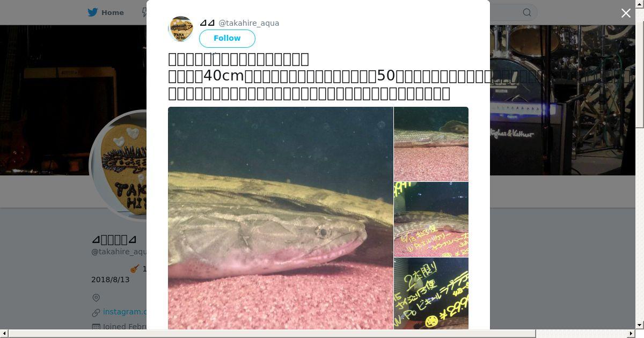Follow the @takahire_aqua account
This screenshot has width=644, height=338.
(227, 39)
